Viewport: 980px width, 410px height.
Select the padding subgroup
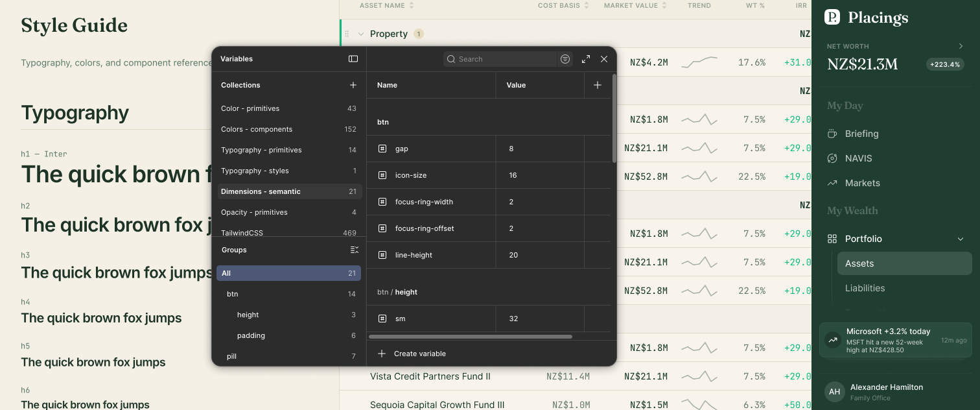pyautogui.click(x=289, y=335)
